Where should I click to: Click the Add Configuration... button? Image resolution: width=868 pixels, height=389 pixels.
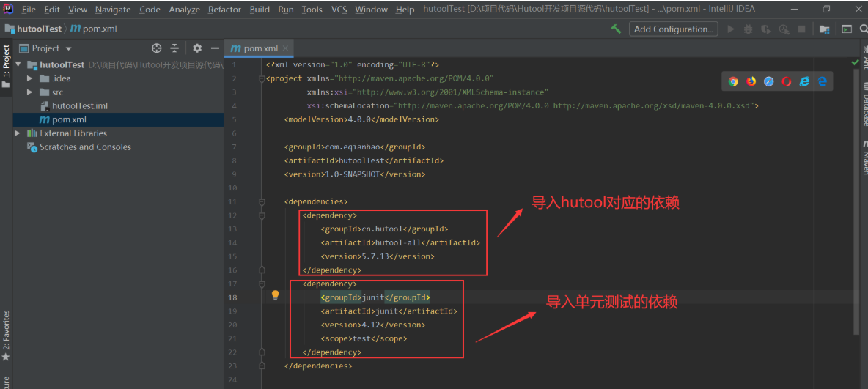coord(673,29)
